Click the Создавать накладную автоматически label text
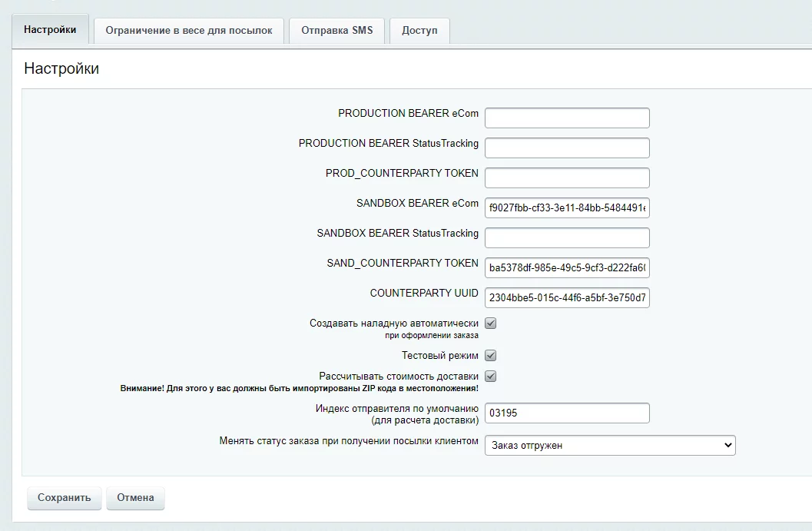The width and height of the screenshot is (812, 531). tap(393, 324)
